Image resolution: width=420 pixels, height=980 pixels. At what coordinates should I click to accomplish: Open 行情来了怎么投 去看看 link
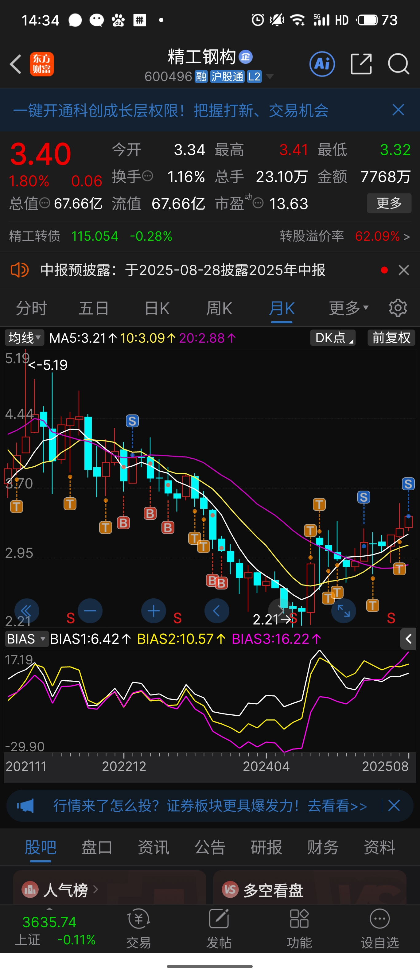click(210, 805)
